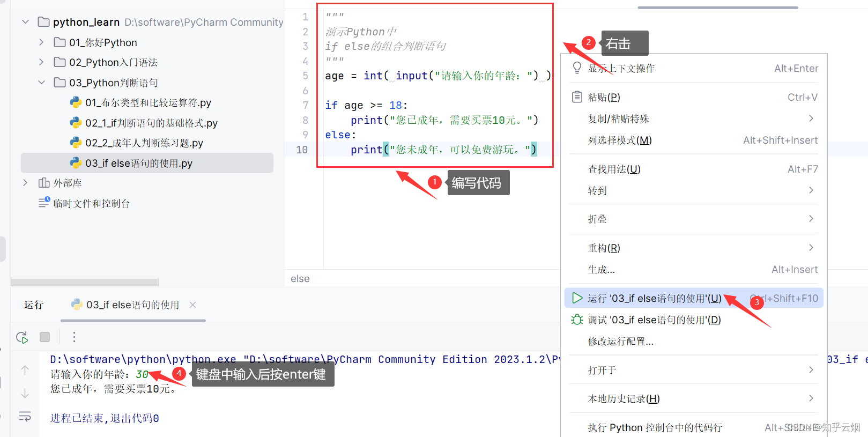Choose 调试 '03_if else语句的使用'(D)
The height and width of the screenshot is (437, 868).
coord(694,320)
